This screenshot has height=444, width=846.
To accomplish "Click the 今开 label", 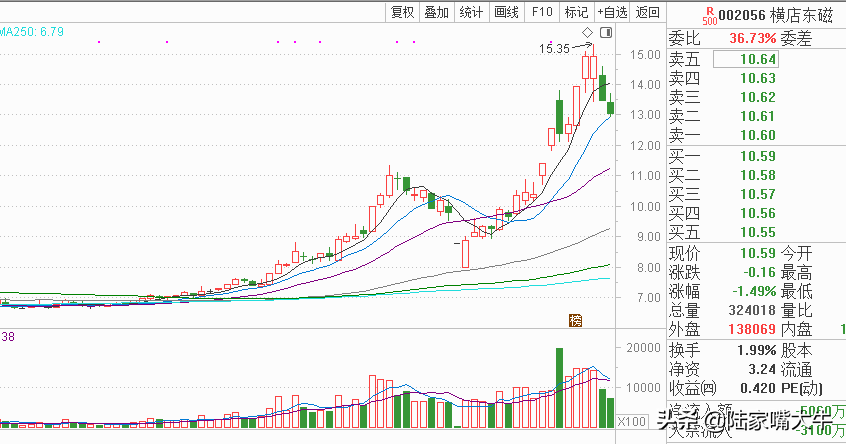I will pos(796,253).
